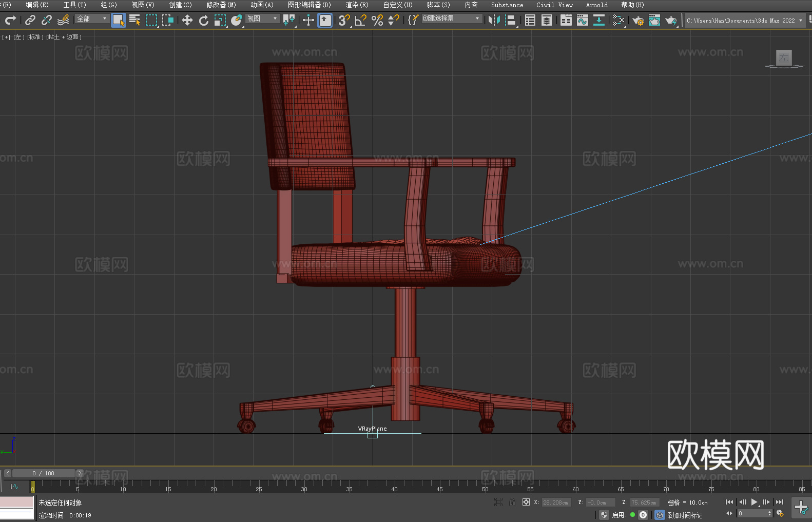Click the Z coordinate field

click(645, 502)
